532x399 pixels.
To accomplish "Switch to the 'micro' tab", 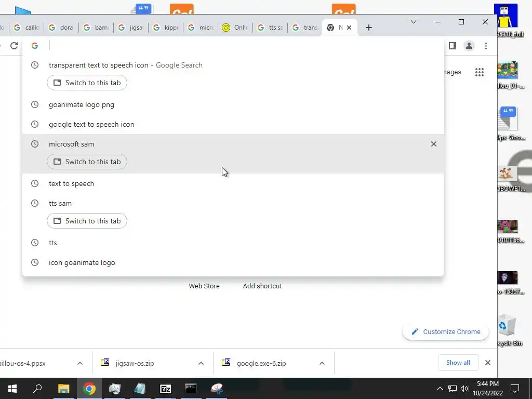I will (x=201, y=28).
